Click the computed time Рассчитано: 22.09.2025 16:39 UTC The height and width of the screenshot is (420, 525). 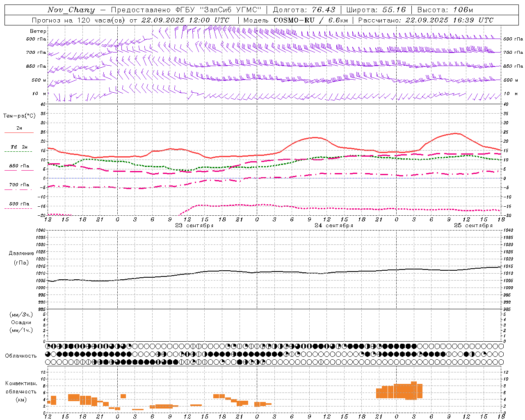coord(426,20)
